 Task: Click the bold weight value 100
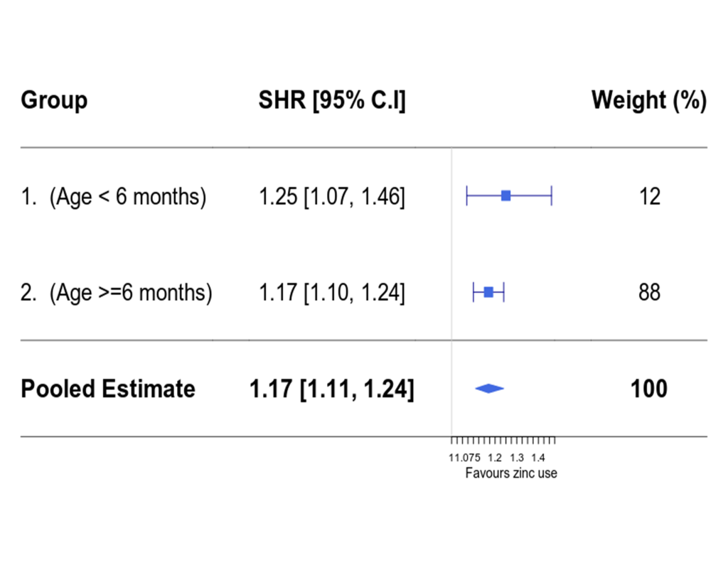pyautogui.click(x=649, y=389)
